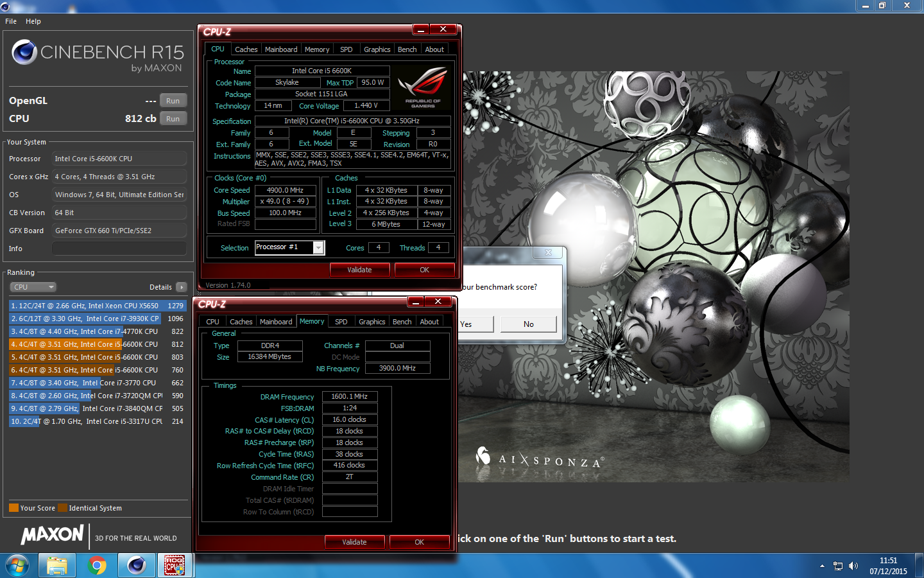Click OK in lower CPU-Z window

[419, 542]
